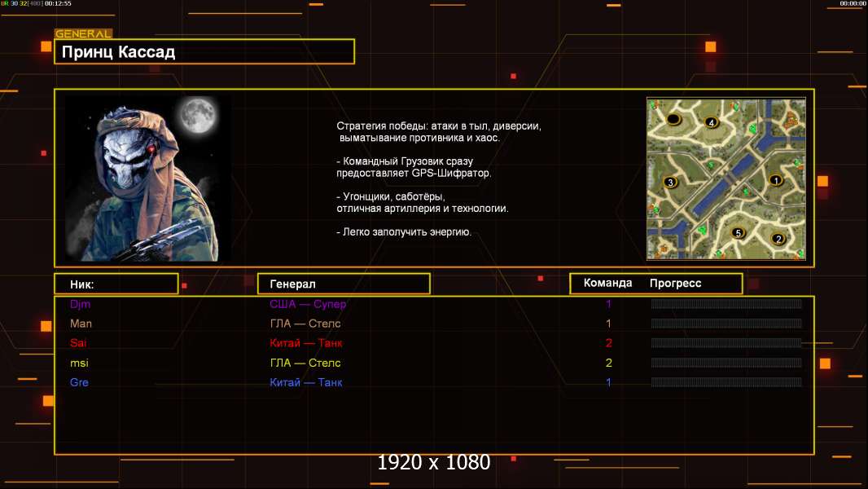Click Gre's loading progress bar
The width and height of the screenshot is (868, 489).
pos(726,382)
